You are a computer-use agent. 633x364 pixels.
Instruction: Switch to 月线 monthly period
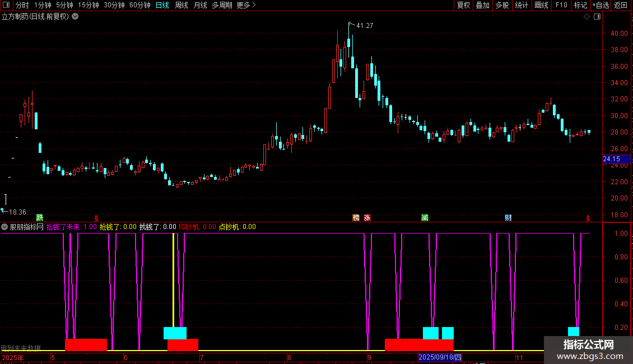200,5
